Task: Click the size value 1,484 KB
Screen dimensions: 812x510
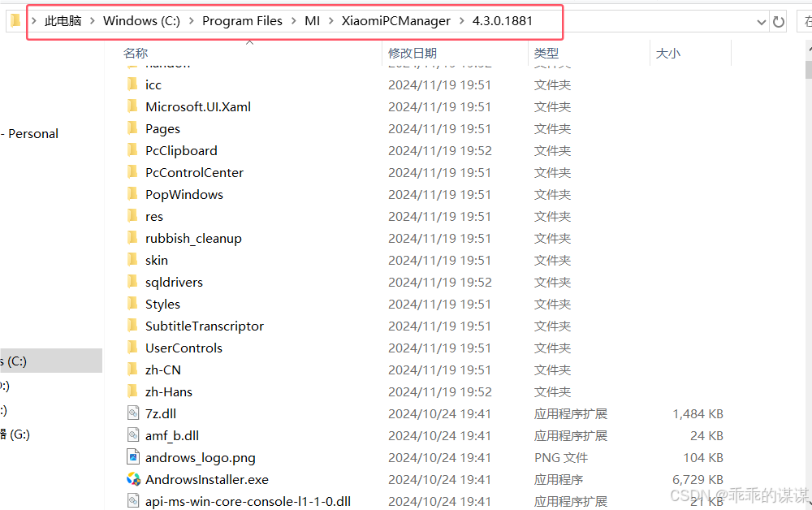Action: (698, 413)
